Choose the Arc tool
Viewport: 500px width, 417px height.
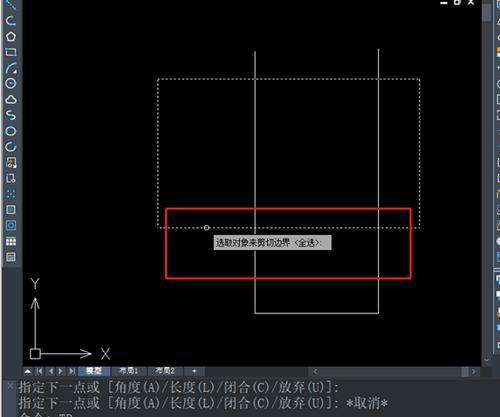11,68
